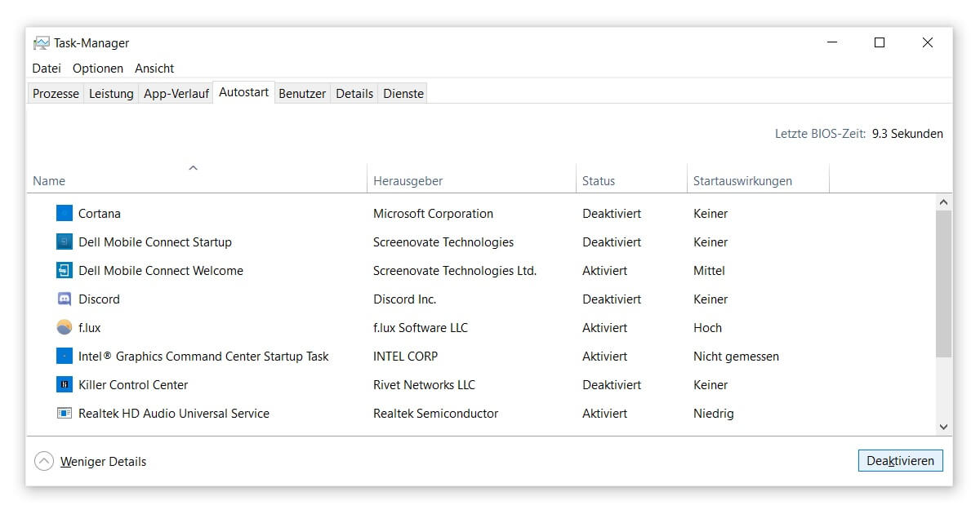The image size is (980, 514).
Task: Click the Cortana app icon
Action: pos(65,214)
